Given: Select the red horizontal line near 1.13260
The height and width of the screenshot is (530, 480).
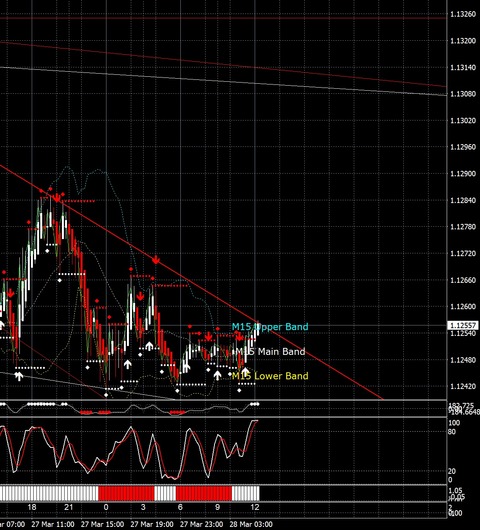Looking at the screenshot, I should click(223, 18).
